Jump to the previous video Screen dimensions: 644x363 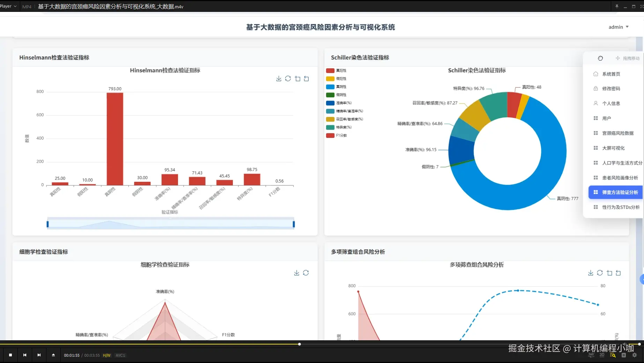pyautogui.click(x=25, y=355)
